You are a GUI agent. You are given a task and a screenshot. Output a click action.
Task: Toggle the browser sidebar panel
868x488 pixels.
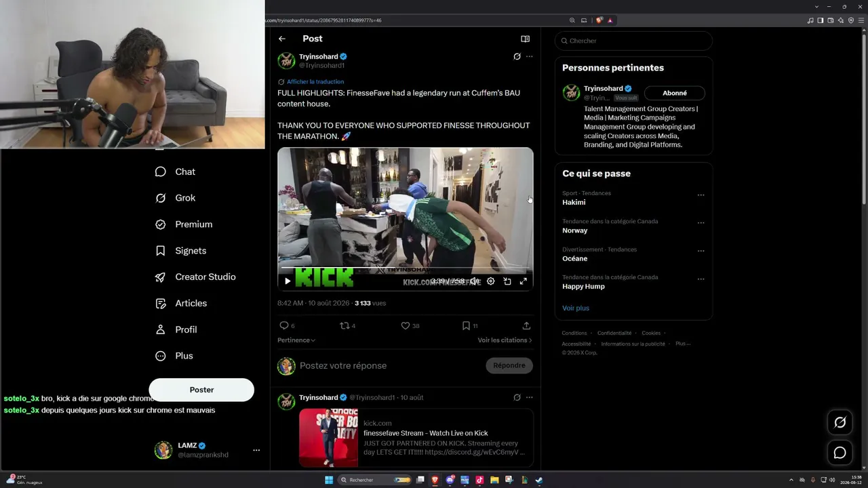[x=821, y=20]
